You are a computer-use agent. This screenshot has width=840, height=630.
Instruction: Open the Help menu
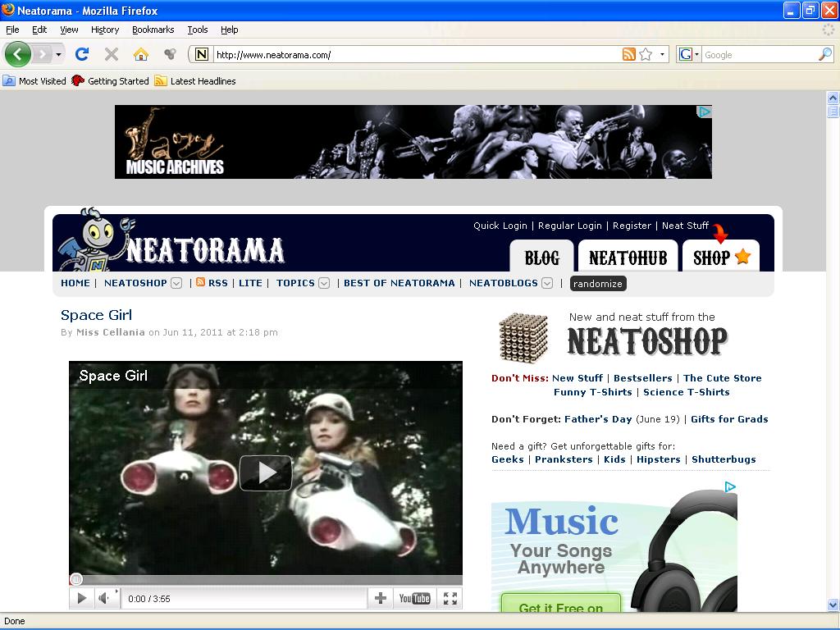point(230,30)
